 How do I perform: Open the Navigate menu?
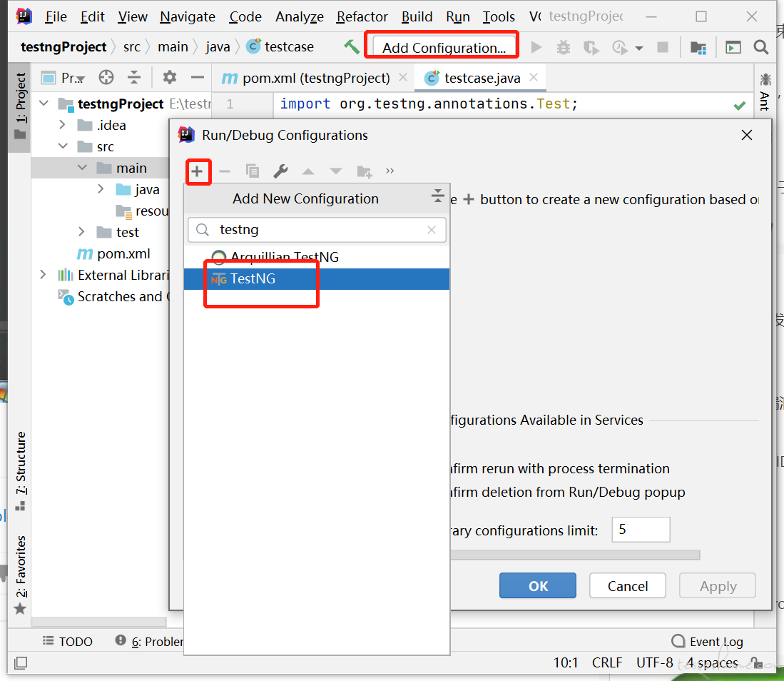188,16
